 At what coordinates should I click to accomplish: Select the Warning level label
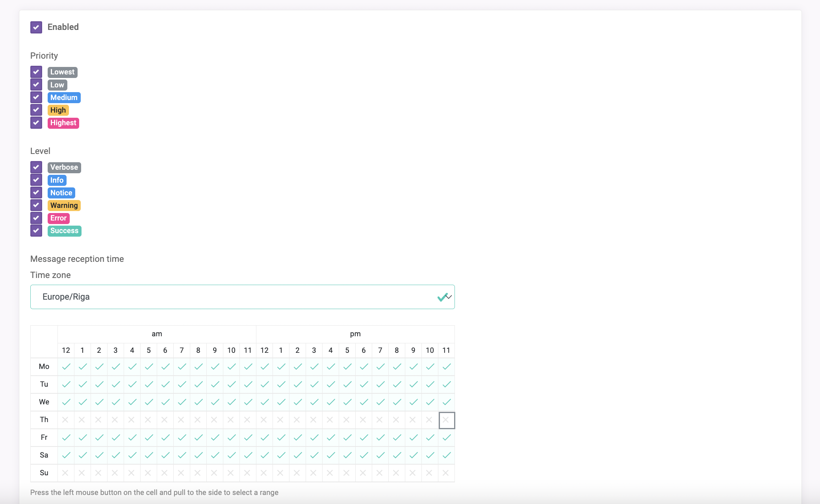pyautogui.click(x=63, y=205)
